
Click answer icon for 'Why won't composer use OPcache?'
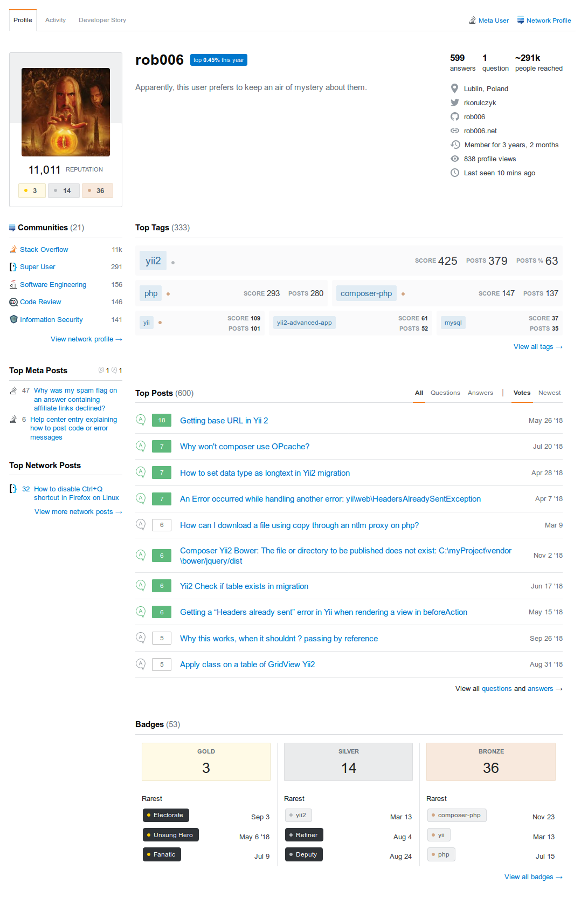[x=141, y=446]
